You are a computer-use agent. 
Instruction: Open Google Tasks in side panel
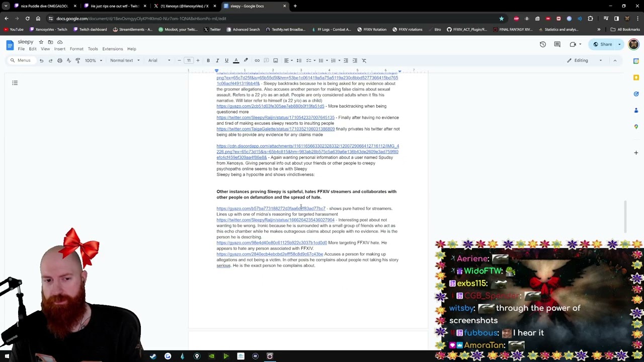pyautogui.click(x=636, y=94)
